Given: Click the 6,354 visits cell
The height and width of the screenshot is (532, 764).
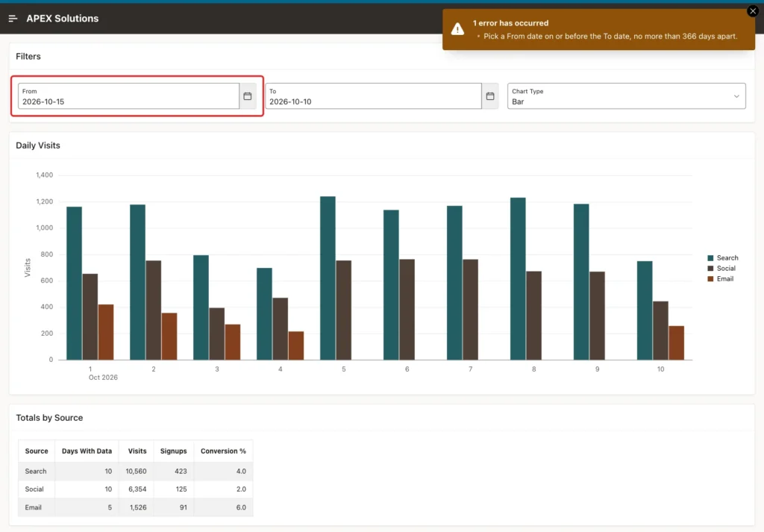Looking at the screenshot, I should point(137,489).
